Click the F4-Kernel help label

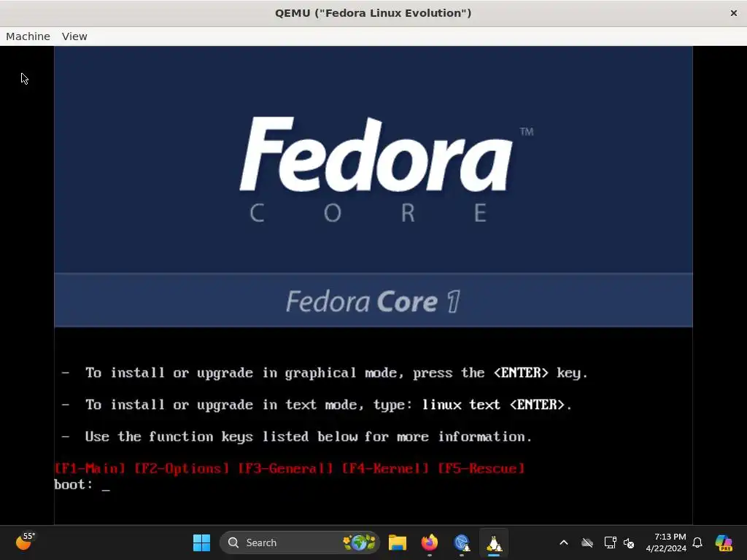click(x=385, y=469)
